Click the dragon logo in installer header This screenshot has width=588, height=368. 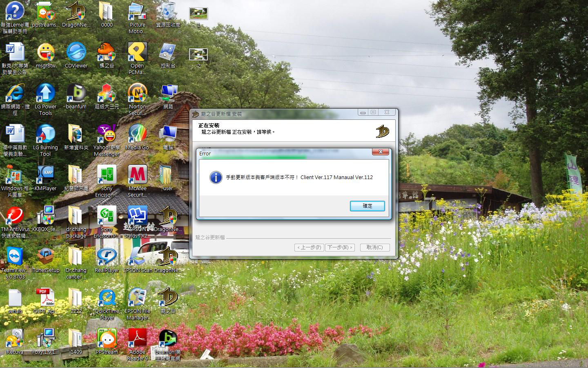[x=382, y=131]
